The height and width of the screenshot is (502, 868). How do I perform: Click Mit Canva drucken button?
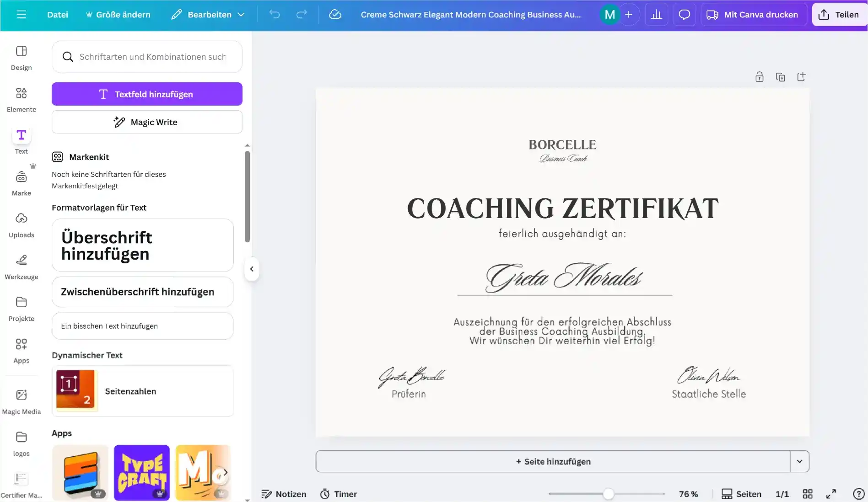[753, 15]
